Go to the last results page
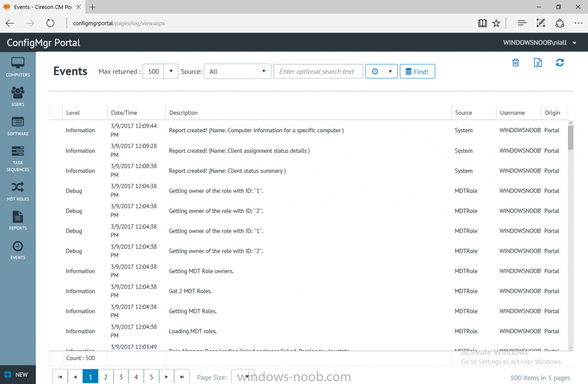 (x=182, y=377)
